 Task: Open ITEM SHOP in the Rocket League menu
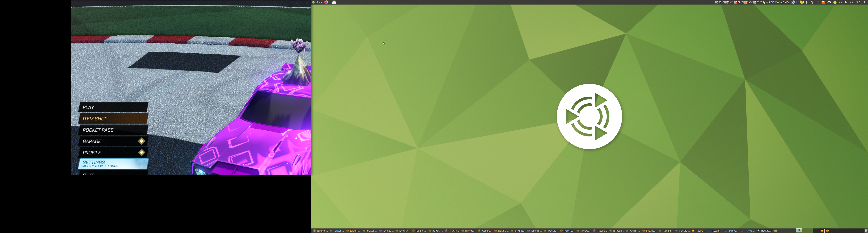pos(113,118)
